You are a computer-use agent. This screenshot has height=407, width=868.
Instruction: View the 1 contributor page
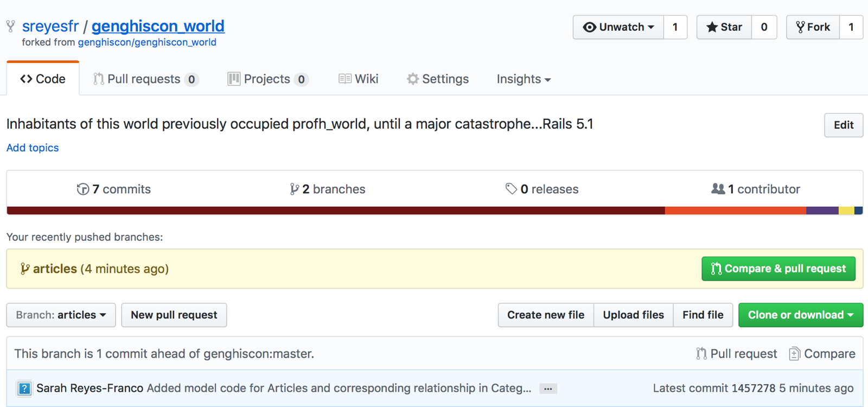coord(756,189)
